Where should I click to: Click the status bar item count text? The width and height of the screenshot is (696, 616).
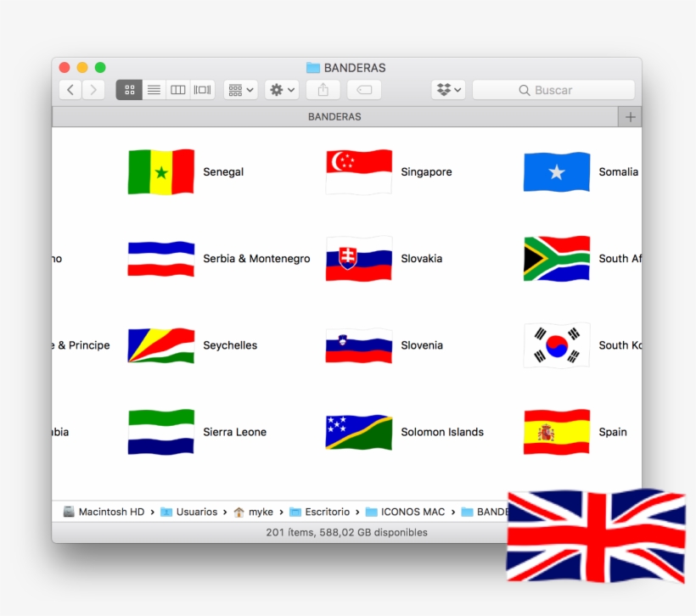(346, 532)
